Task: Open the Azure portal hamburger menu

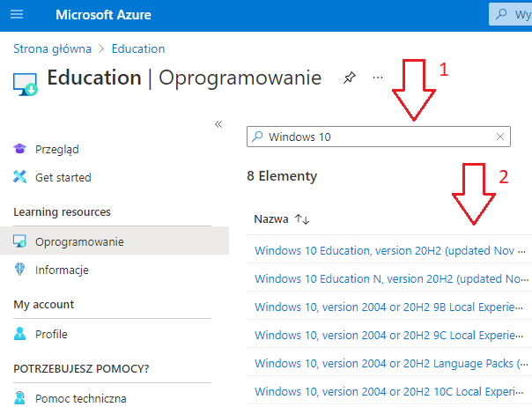Action: (17, 15)
